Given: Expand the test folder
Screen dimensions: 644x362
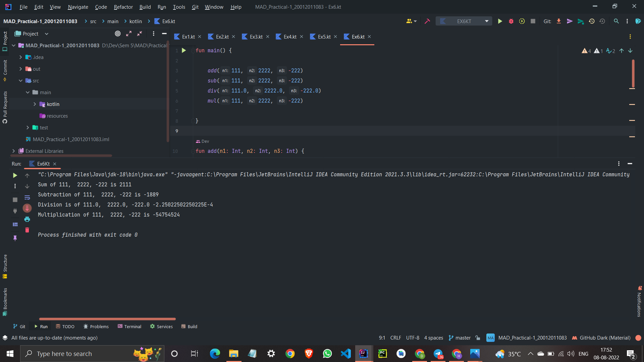Looking at the screenshot, I should [x=28, y=127].
